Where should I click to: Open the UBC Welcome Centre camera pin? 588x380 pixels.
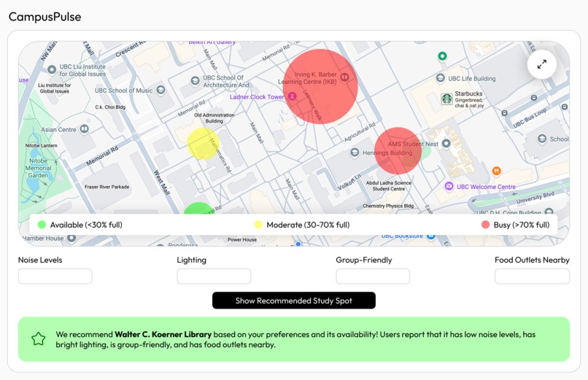click(449, 186)
